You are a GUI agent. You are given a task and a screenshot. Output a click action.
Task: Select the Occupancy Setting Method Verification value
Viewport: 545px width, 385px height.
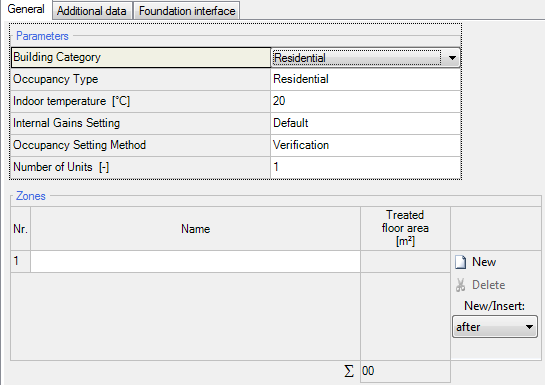coord(366,145)
